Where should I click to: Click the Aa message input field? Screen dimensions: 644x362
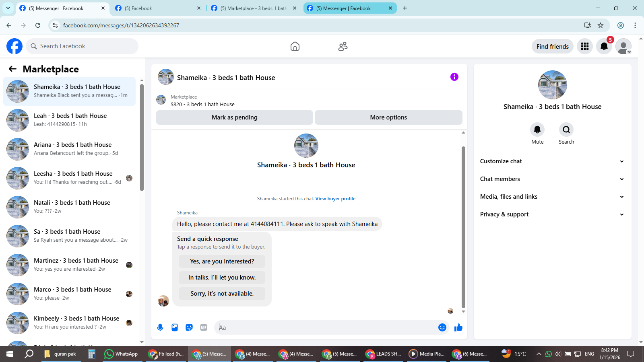325,327
